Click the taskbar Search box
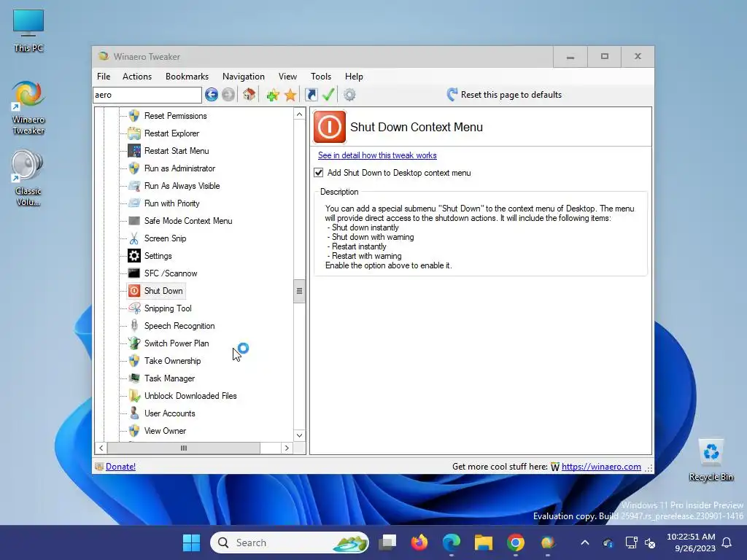This screenshot has height=560, width=747. coord(289,542)
